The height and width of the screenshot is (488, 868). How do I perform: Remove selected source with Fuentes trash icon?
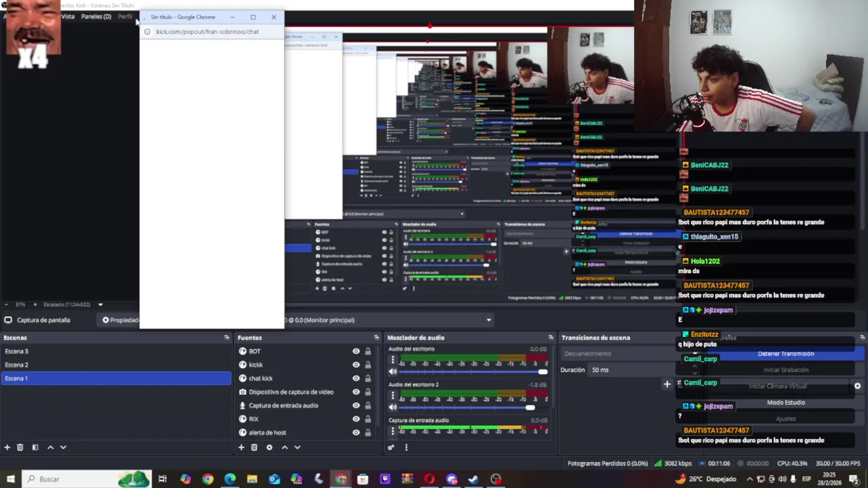click(x=254, y=447)
